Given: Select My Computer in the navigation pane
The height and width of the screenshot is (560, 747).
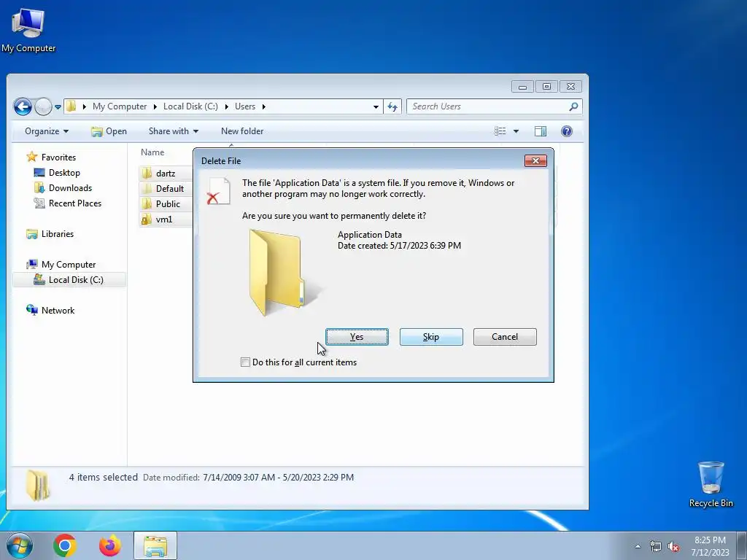Looking at the screenshot, I should pos(61,264).
